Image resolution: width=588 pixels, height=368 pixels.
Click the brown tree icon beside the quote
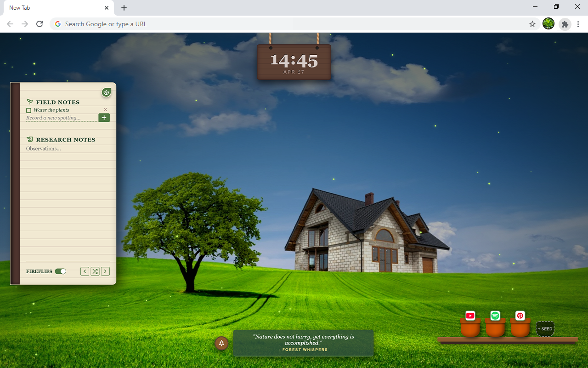[x=221, y=343]
